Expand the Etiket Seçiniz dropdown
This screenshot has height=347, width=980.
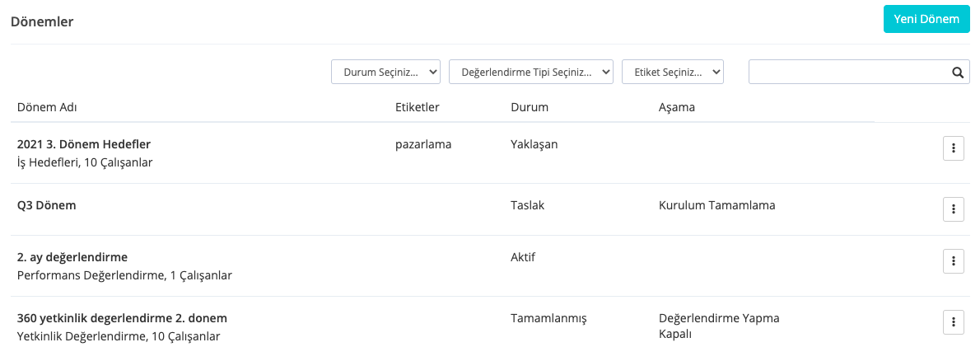672,73
